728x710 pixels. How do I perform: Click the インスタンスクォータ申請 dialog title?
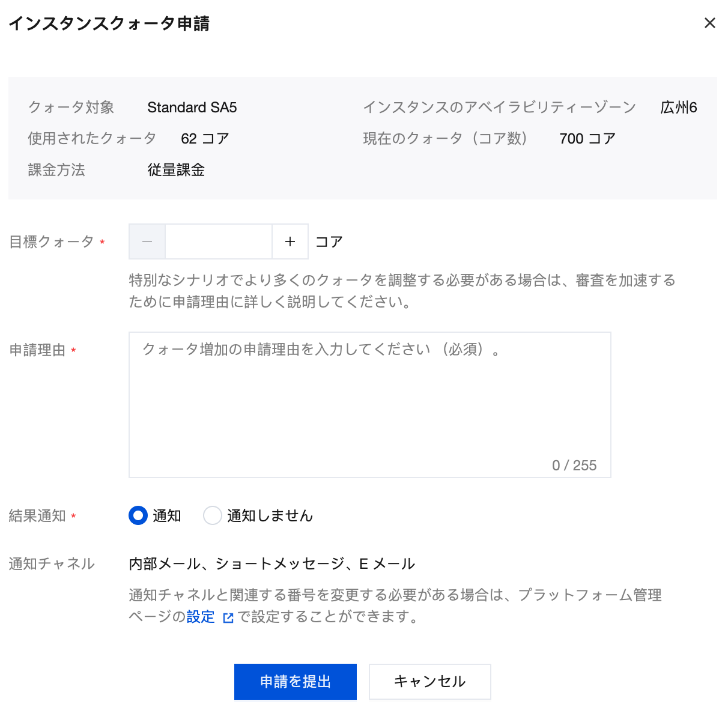pos(109,23)
